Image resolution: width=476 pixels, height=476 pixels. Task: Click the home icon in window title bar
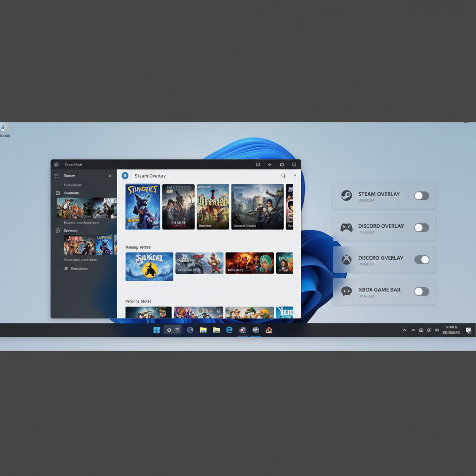pyautogui.click(x=56, y=165)
